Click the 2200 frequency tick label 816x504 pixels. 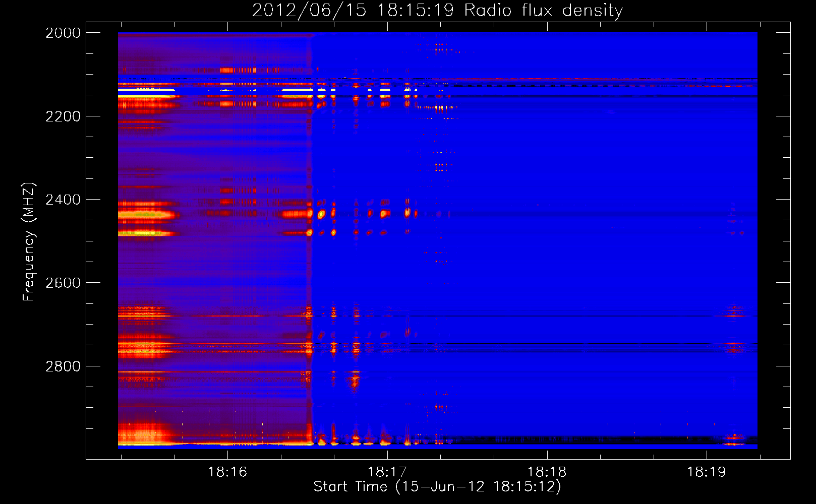(63, 116)
